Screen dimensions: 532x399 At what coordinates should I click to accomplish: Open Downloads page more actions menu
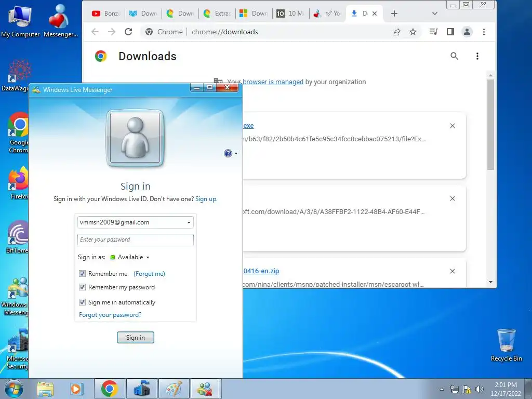click(x=477, y=56)
